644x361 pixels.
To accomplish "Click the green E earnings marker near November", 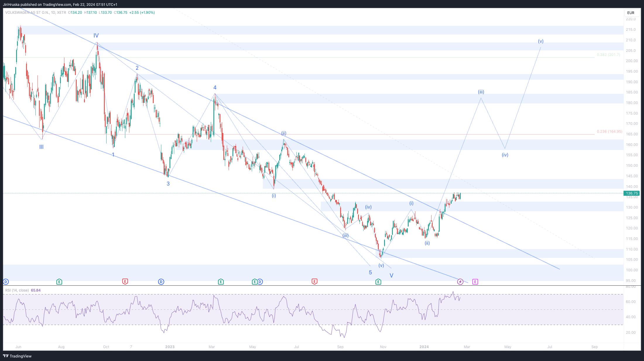I will click(x=378, y=282).
